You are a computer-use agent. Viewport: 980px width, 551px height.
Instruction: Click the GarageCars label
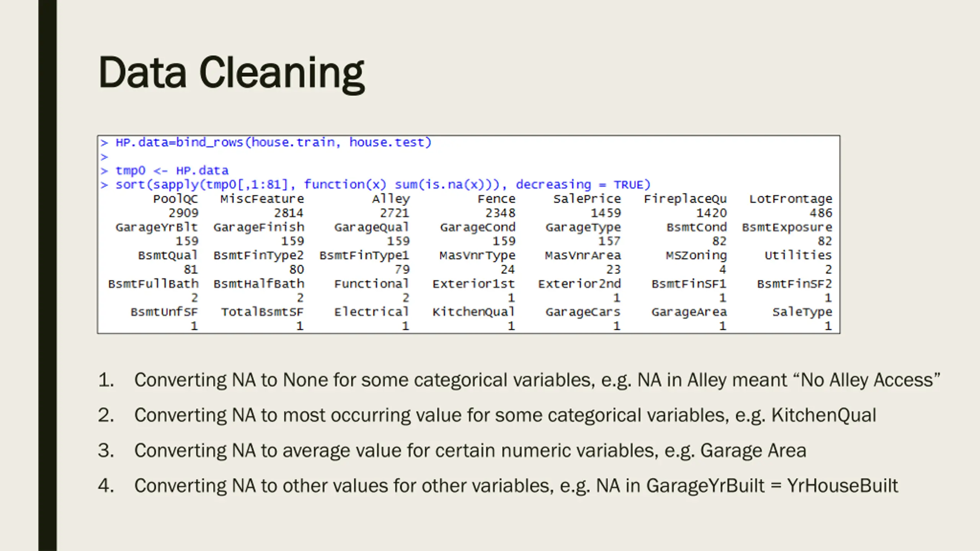(583, 312)
